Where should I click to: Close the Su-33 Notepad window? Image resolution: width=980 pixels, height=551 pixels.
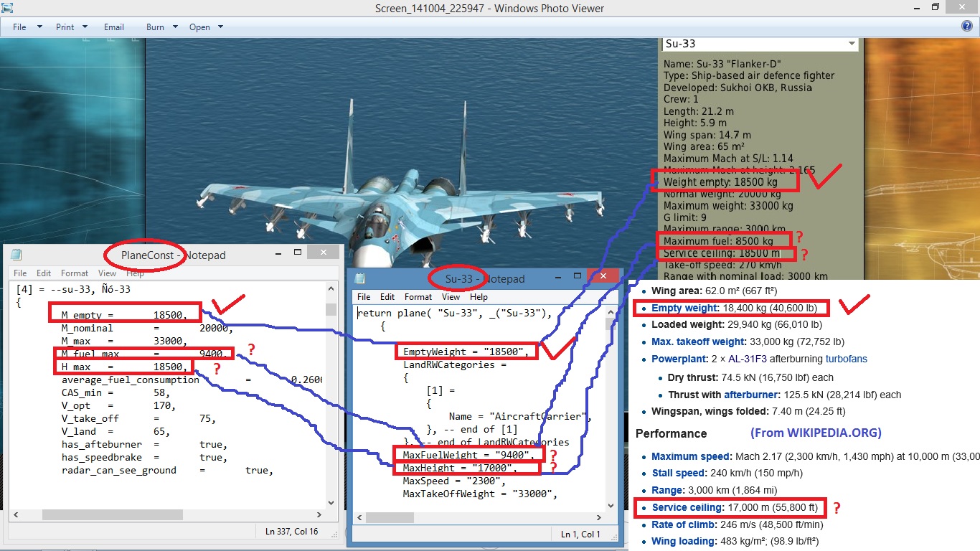[602, 276]
